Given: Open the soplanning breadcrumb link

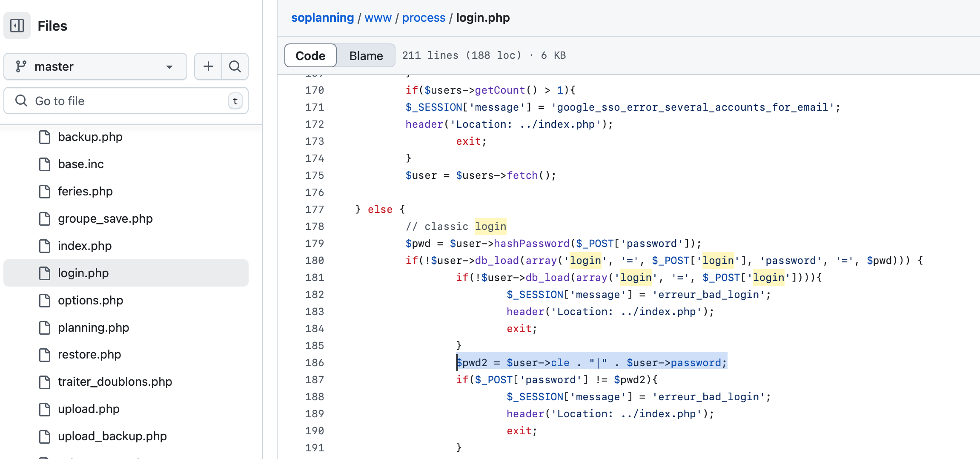Looking at the screenshot, I should (322, 17).
